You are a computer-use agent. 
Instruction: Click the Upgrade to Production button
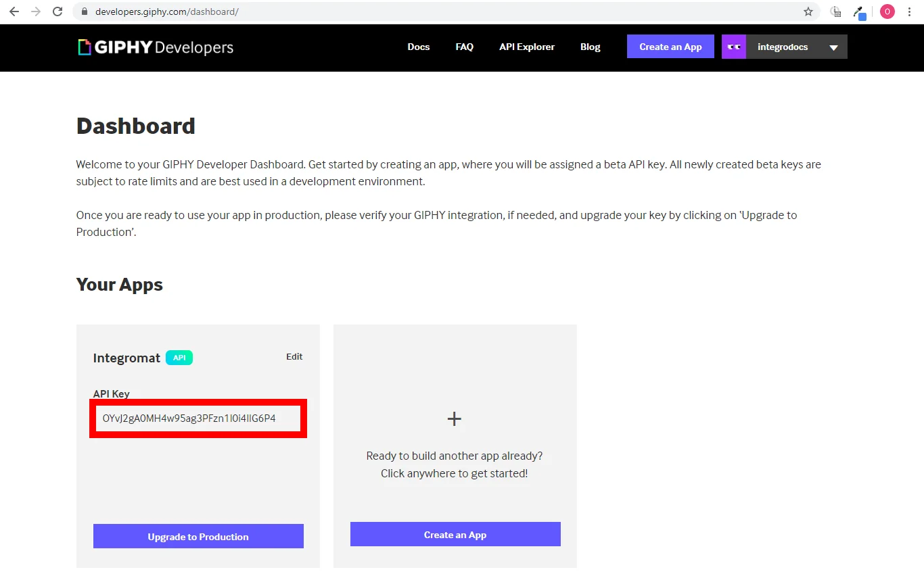198,536
